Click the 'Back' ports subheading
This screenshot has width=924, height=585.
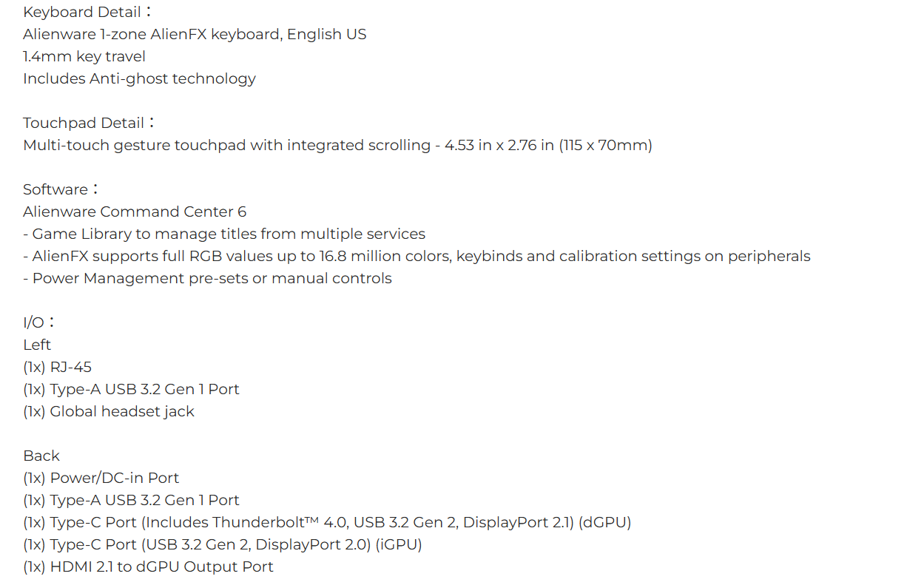pos(41,456)
